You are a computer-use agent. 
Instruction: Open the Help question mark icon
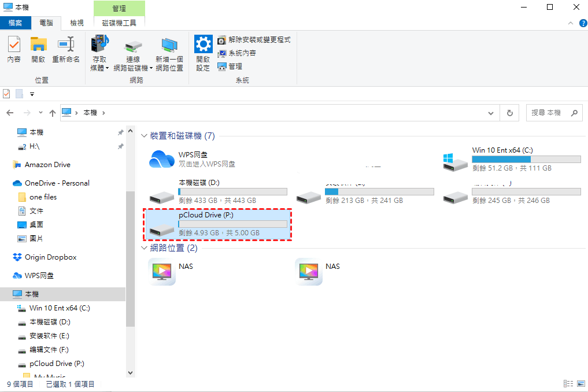583,23
